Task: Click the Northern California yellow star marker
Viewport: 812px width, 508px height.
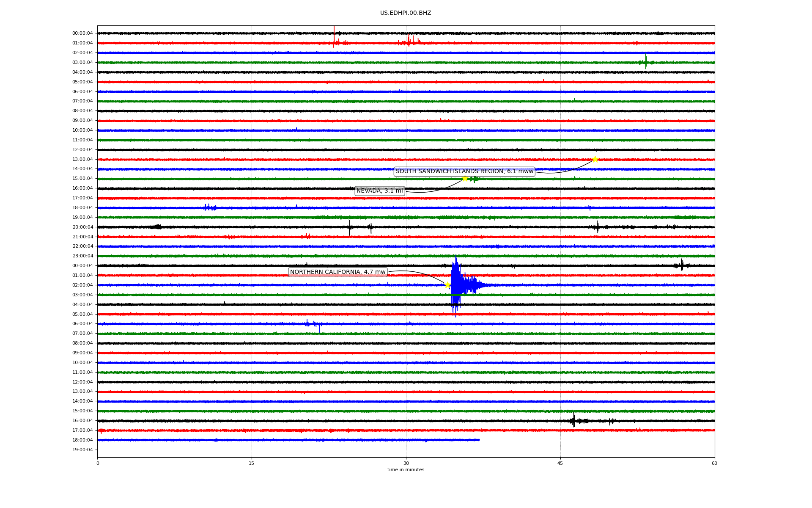Action: (447, 285)
